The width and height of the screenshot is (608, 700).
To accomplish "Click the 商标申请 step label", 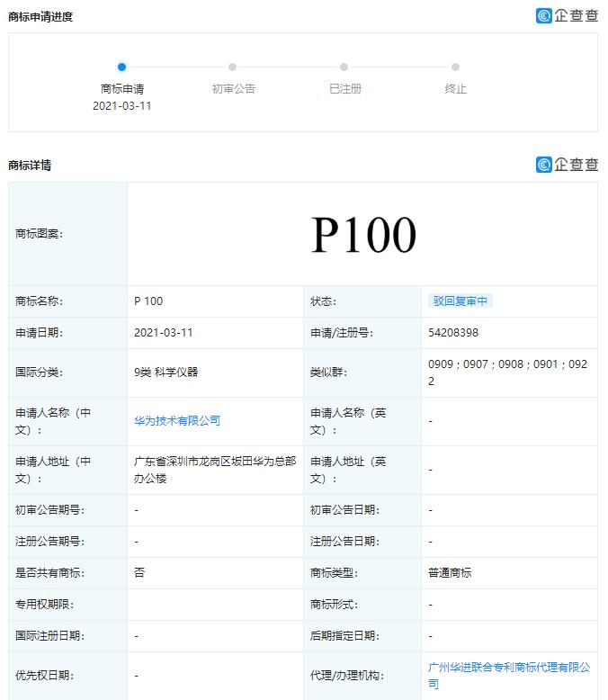I will click(121, 89).
